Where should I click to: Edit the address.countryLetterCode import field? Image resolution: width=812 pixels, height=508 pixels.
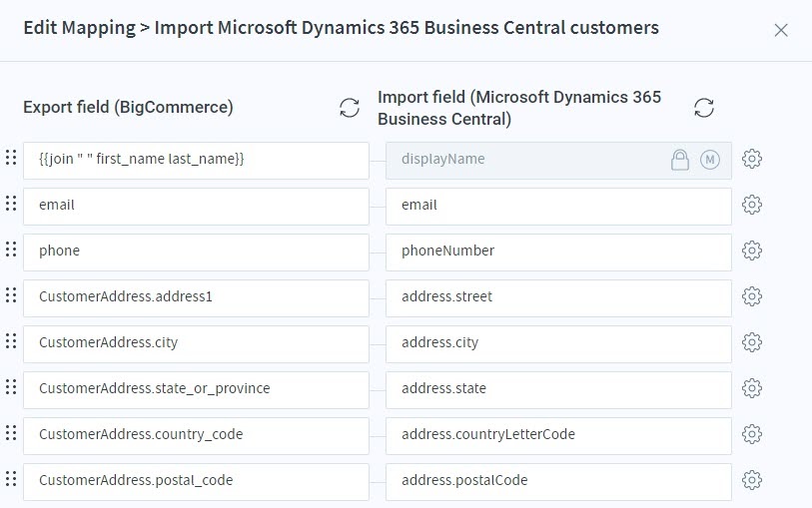click(x=558, y=436)
